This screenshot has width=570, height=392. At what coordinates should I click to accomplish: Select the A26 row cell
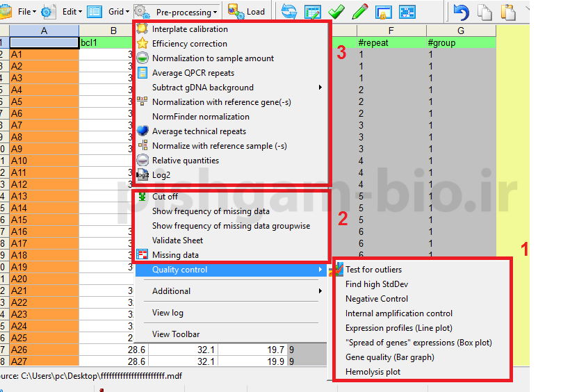click(x=44, y=350)
